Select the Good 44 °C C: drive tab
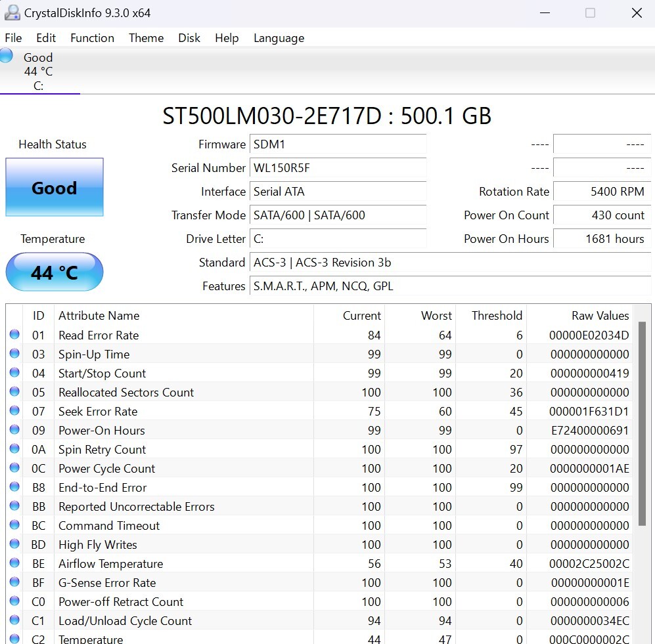Viewport: 655px width, 644px height. [x=39, y=71]
